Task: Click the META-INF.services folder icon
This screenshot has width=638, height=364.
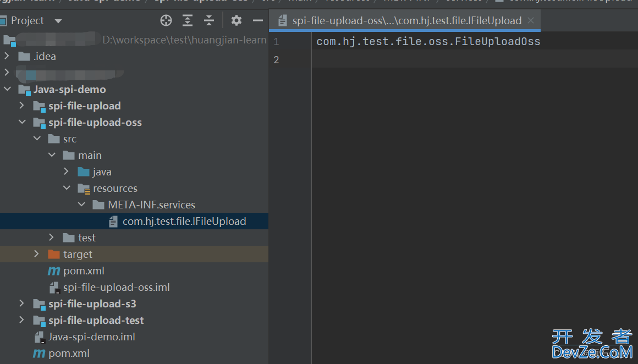Action: (x=98, y=205)
